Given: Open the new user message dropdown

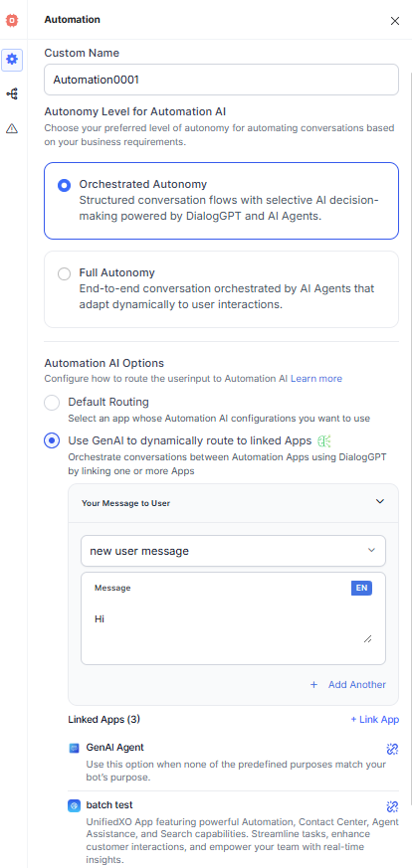Looking at the screenshot, I should pyautogui.click(x=233, y=551).
